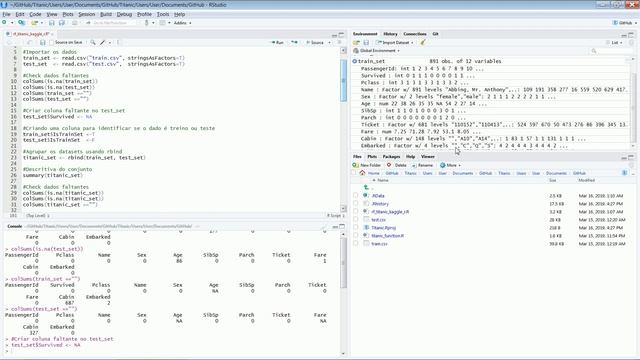Check the box next to titanic_function.R
The width and height of the screenshot is (640, 360).
356,236
